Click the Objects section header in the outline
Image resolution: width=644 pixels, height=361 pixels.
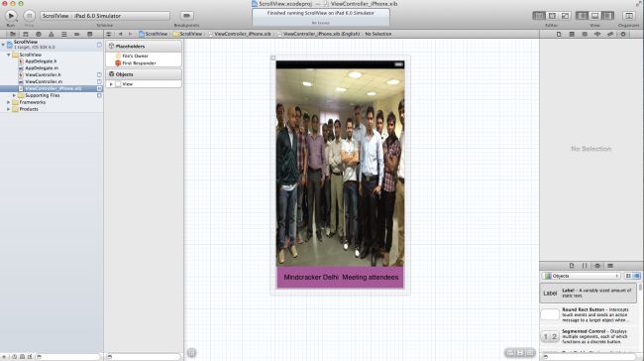(x=144, y=74)
